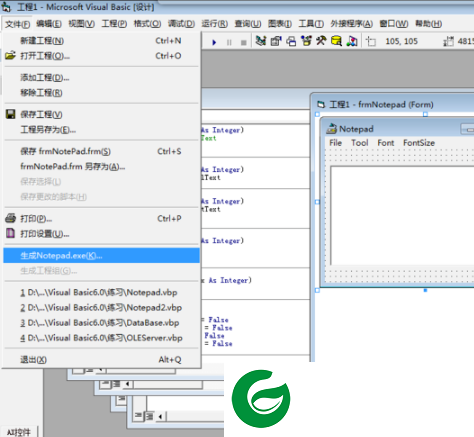
Task: Open the 运行(R) menu
Action: tap(215, 24)
